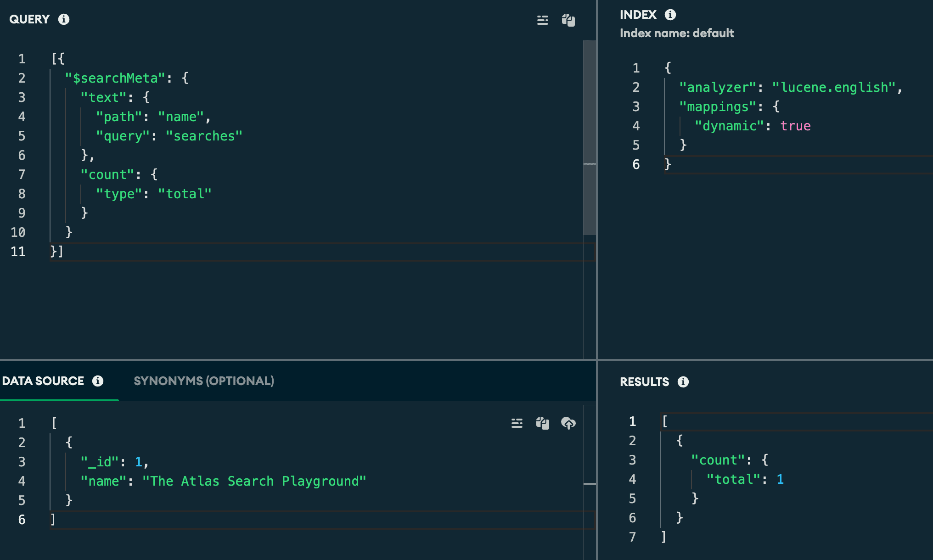This screenshot has width=933, height=560.
Task: Click the Data Source editor scrollbar thumb
Action: pos(590,484)
